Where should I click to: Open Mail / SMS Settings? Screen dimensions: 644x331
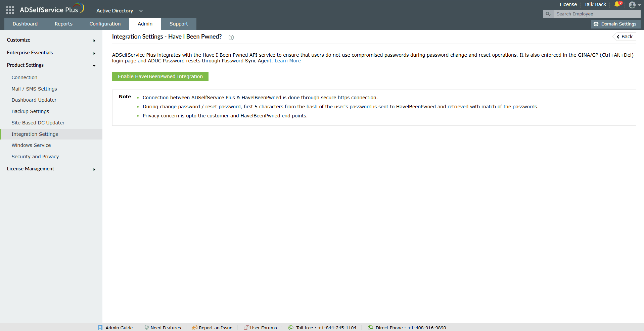coord(34,89)
